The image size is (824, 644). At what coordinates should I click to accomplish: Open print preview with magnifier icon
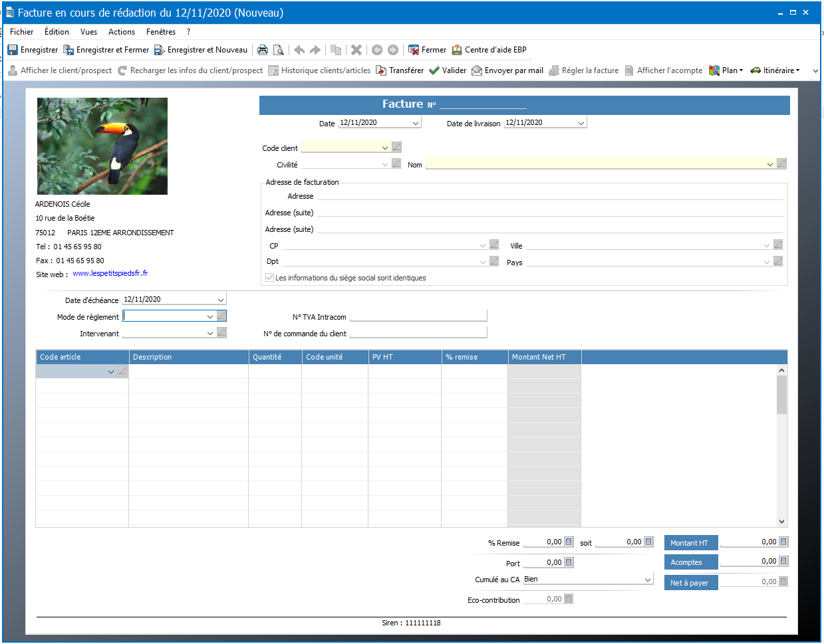pos(279,50)
